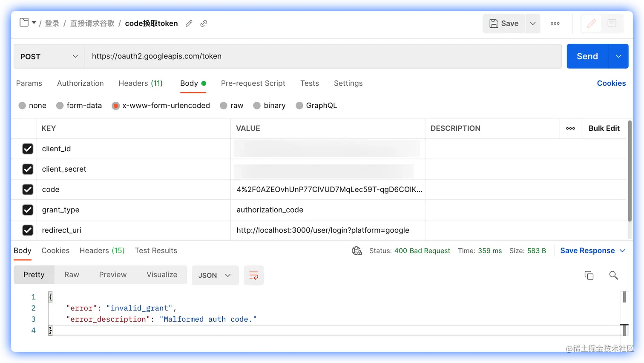The image size is (644, 363).
Task: Switch response view to Pretty
Action: point(34,275)
